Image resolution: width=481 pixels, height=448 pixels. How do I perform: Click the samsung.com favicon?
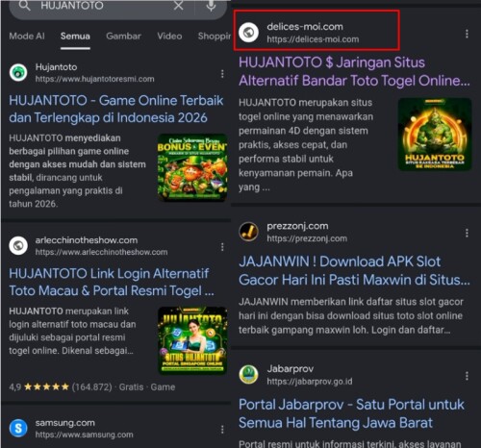(x=18, y=428)
